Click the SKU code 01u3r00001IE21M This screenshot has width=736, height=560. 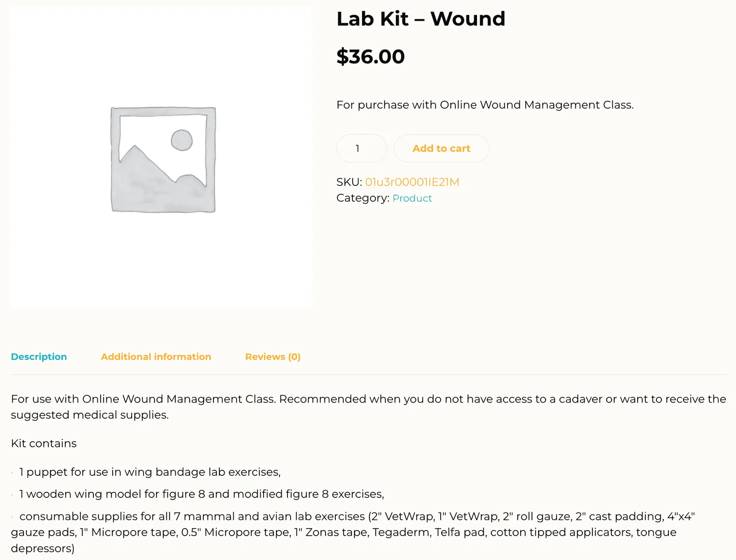click(412, 182)
